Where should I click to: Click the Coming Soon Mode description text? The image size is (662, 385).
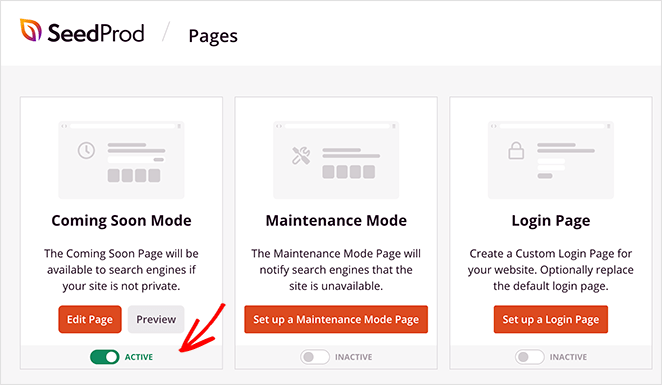(x=122, y=270)
